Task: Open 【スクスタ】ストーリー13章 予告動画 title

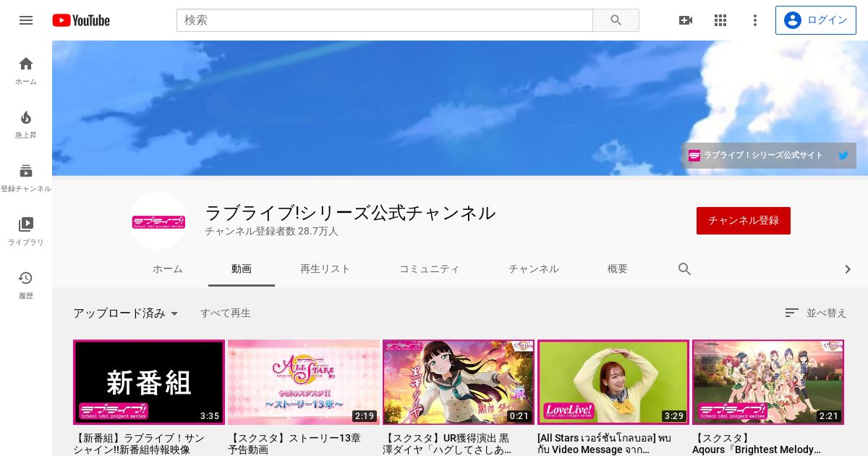Action: (294, 444)
